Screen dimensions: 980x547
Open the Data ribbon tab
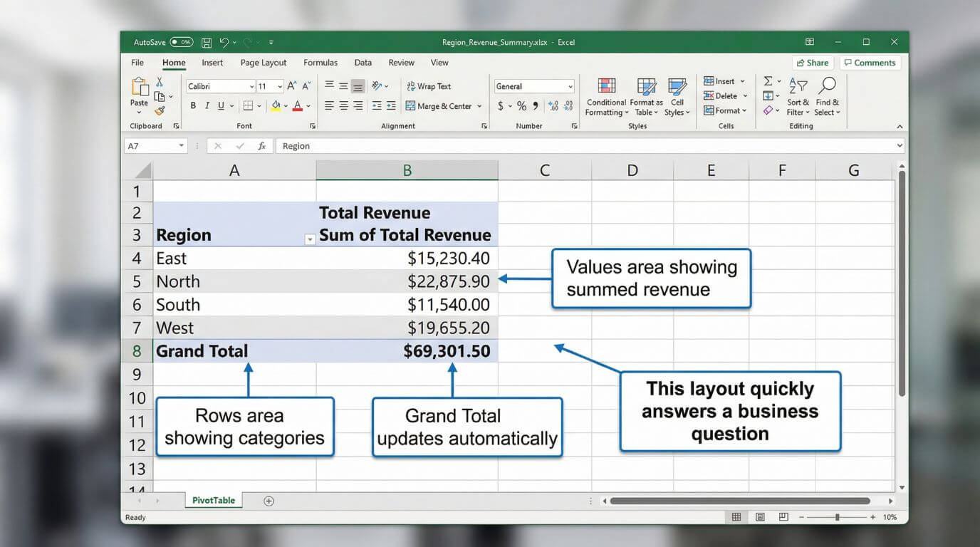[x=363, y=63]
